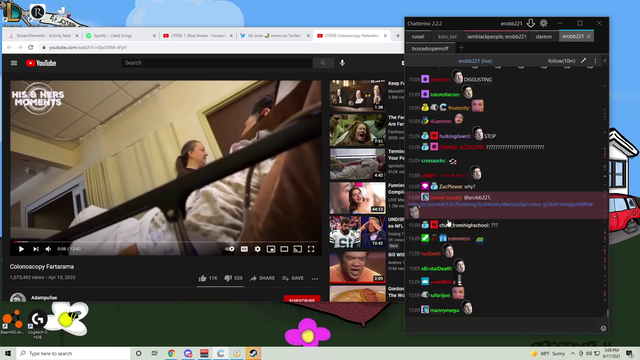Viewport: 640px width, 360px height.
Task: Open the recommended video thumbnail 10:42
Action: click(358, 232)
